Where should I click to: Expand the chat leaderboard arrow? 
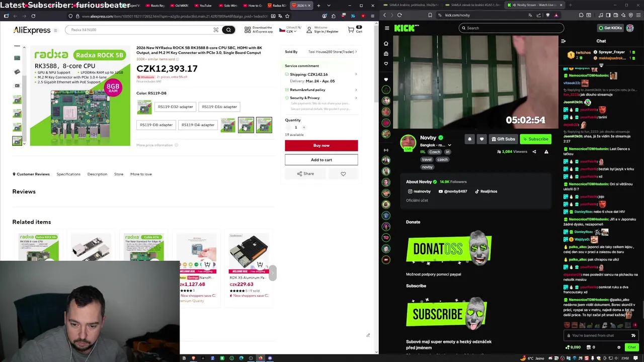tap(601, 65)
